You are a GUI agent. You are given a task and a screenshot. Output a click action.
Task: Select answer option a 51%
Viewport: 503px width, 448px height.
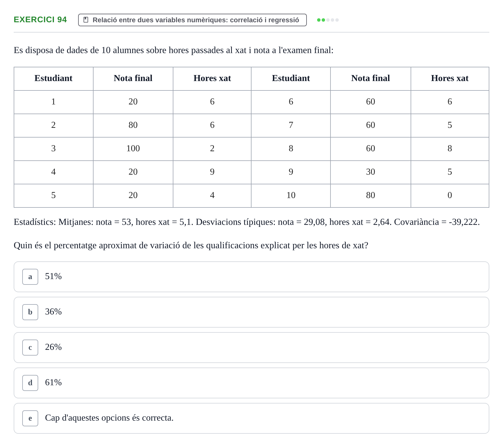coord(251,277)
